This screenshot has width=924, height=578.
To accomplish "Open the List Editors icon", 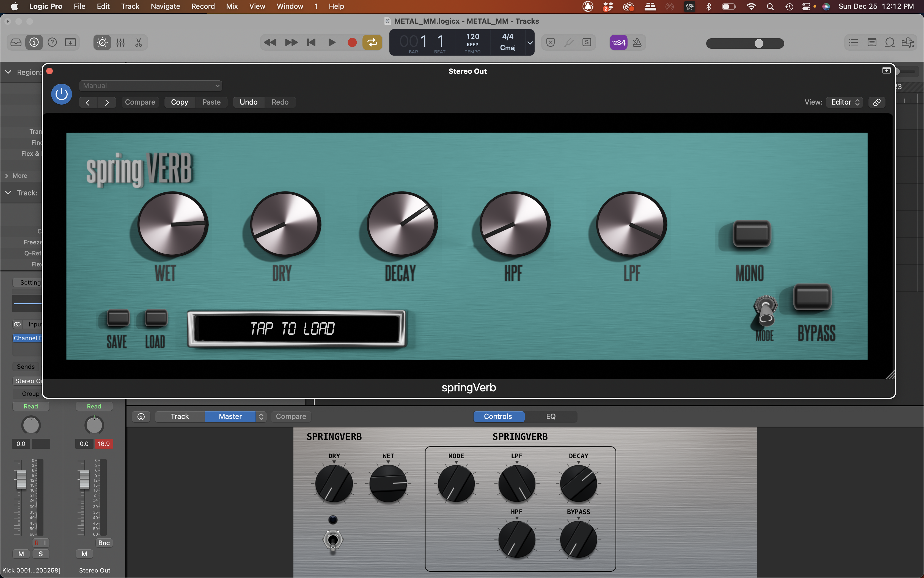I will pyautogui.click(x=853, y=42).
